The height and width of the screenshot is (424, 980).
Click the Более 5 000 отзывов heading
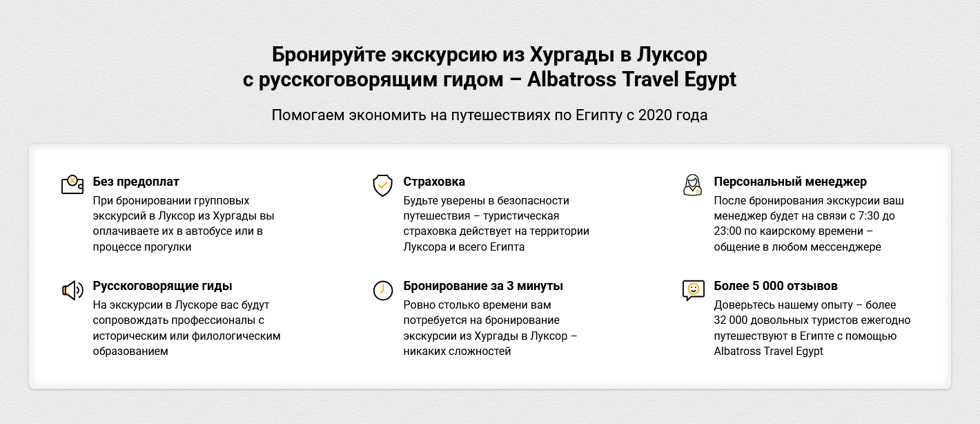coord(776,286)
